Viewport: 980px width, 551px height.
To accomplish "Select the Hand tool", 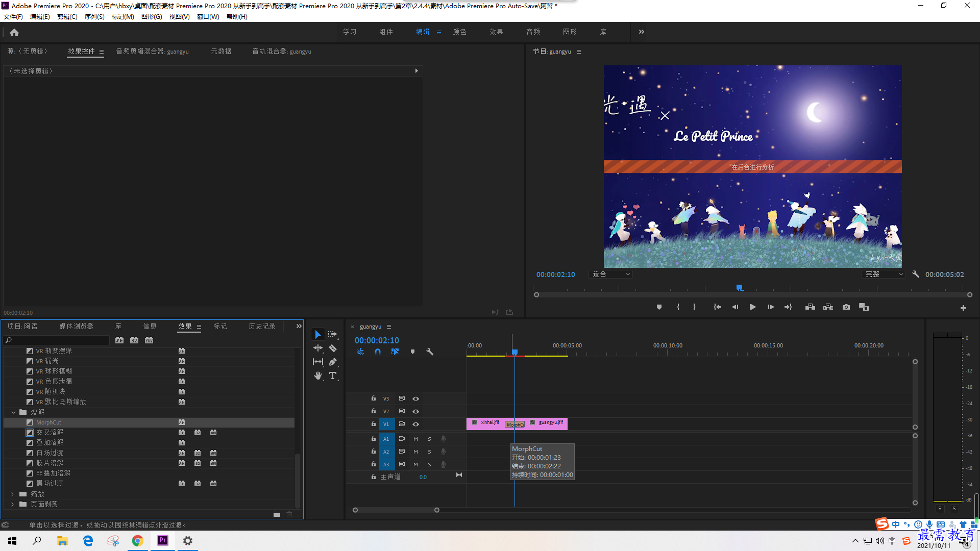I will click(x=318, y=375).
